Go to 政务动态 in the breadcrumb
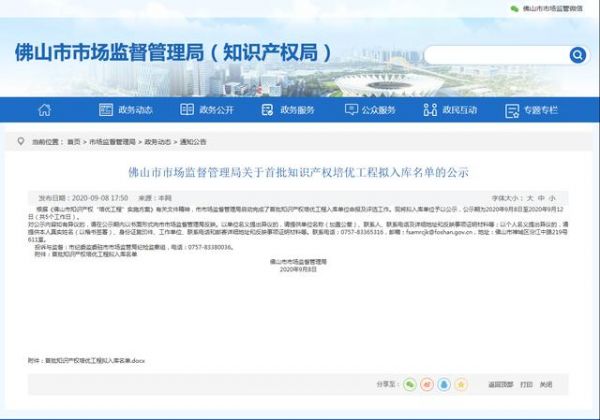 [158, 142]
